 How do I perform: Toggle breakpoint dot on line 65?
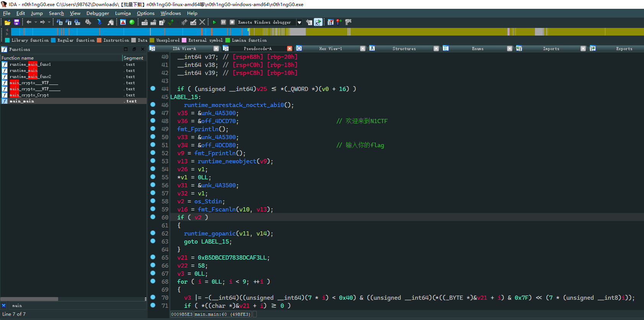pyautogui.click(x=153, y=257)
